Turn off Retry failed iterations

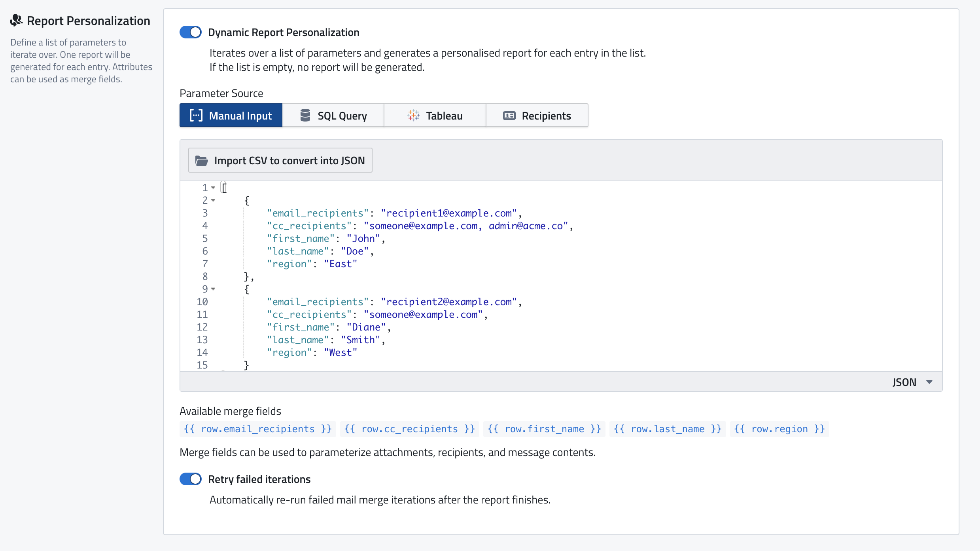191,479
